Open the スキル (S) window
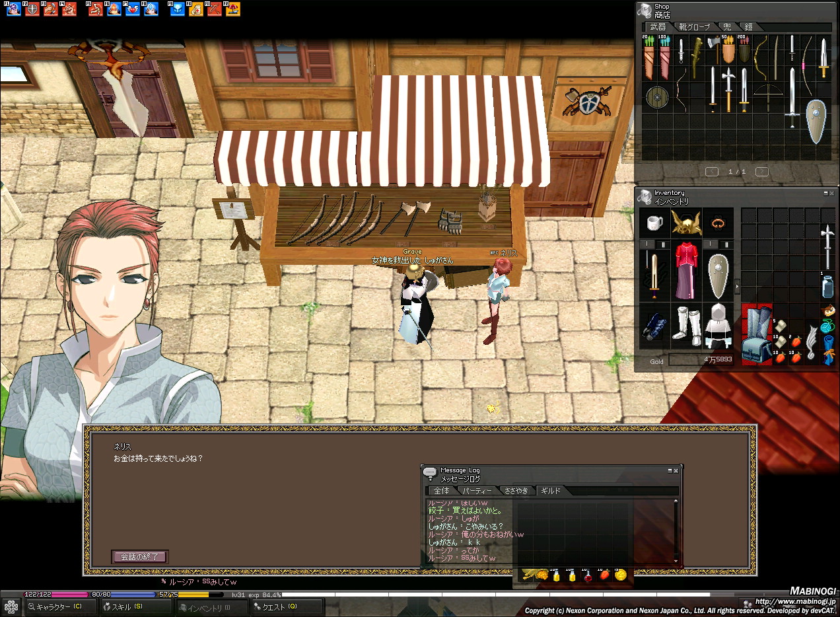Viewport: 840px width, 617px height. [136, 607]
